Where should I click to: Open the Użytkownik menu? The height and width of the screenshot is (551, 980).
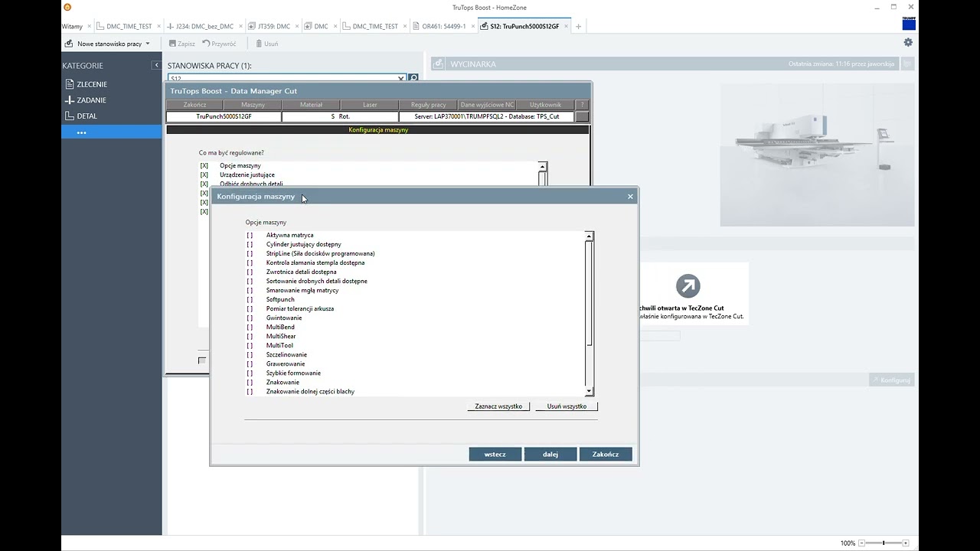[x=546, y=105]
